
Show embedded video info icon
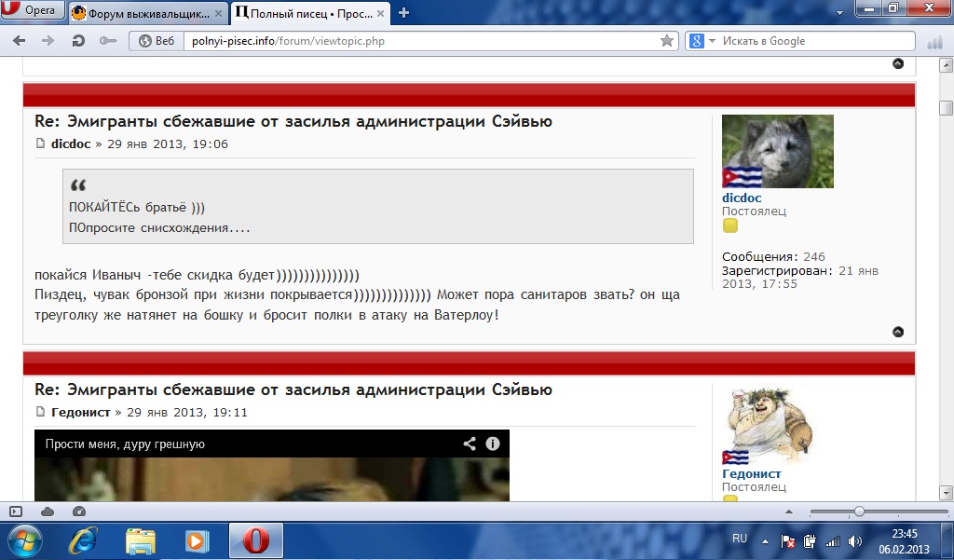pyautogui.click(x=493, y=444)
